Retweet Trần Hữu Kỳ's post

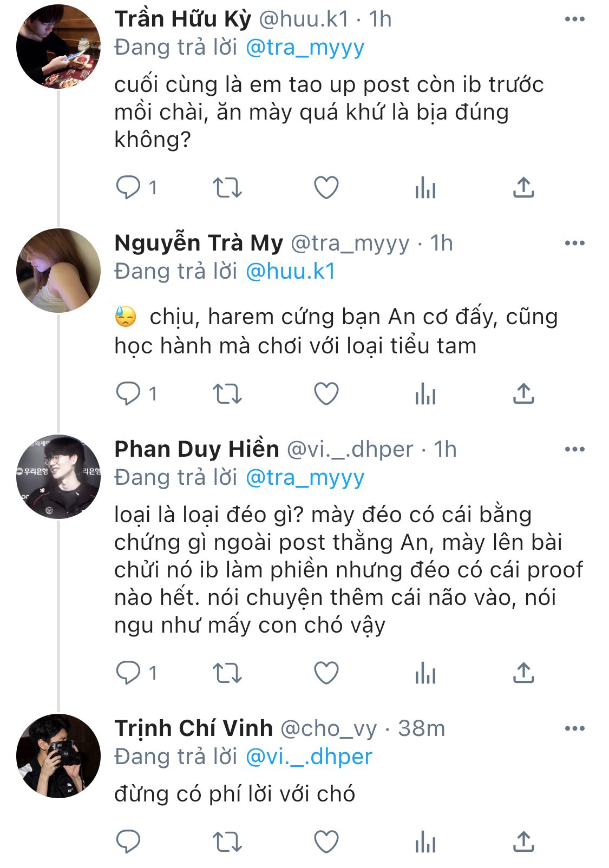(227, 188)
